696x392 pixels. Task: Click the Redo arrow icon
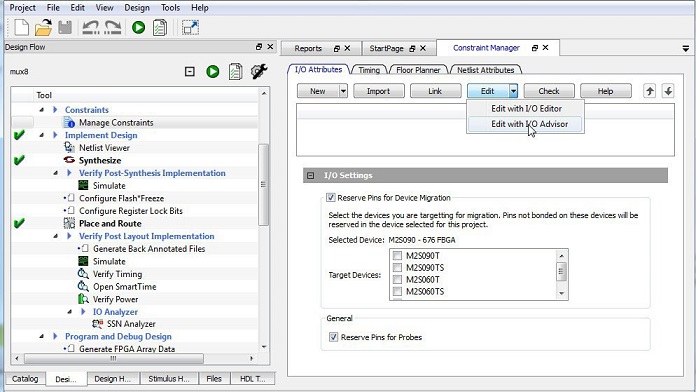113,28
